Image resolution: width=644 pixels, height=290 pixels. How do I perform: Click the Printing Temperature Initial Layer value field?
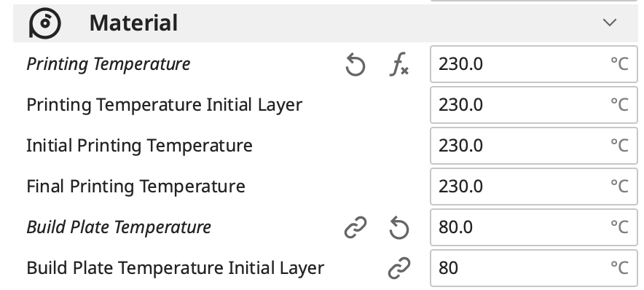pos(533,105)
